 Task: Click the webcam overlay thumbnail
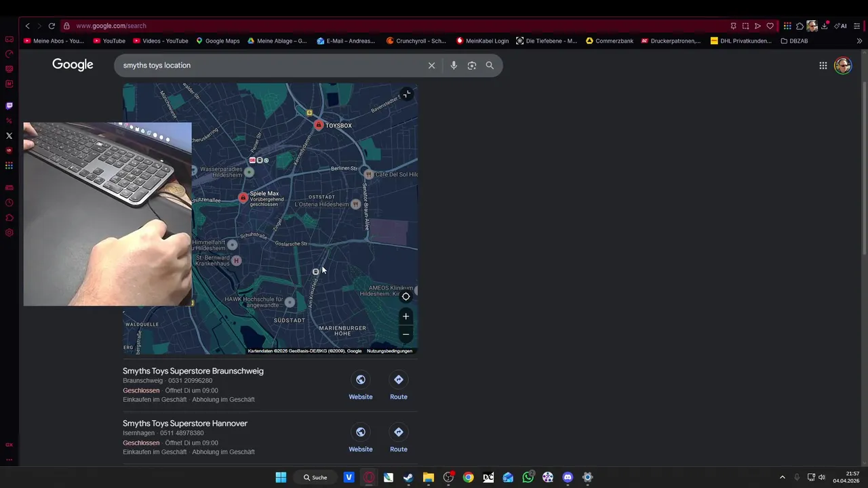coord(108,214)
